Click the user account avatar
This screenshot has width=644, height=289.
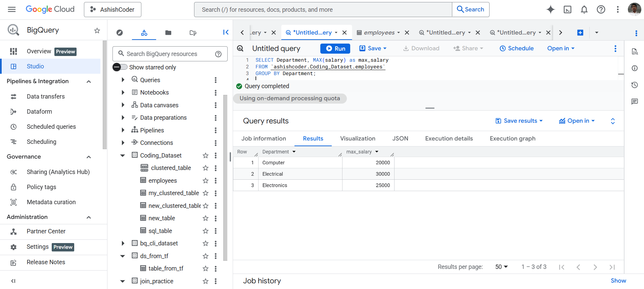pyautogui.click(x=634, y=9)
